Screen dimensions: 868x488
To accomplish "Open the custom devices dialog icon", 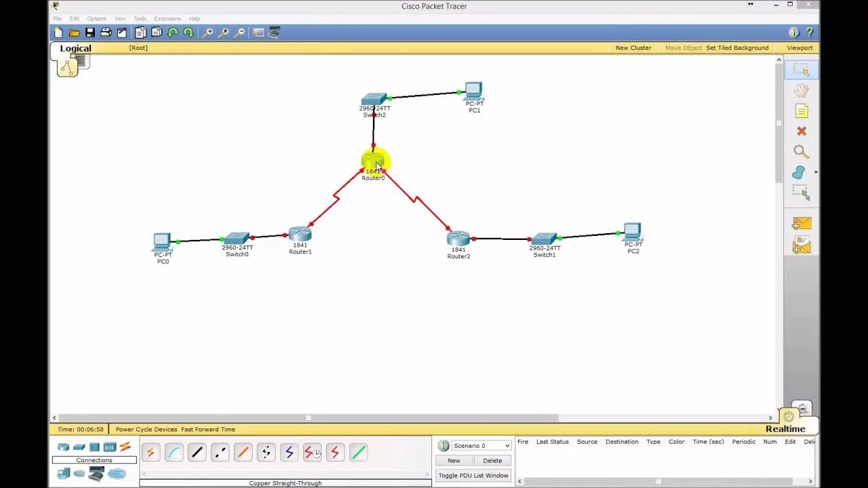I will [274, 33].
